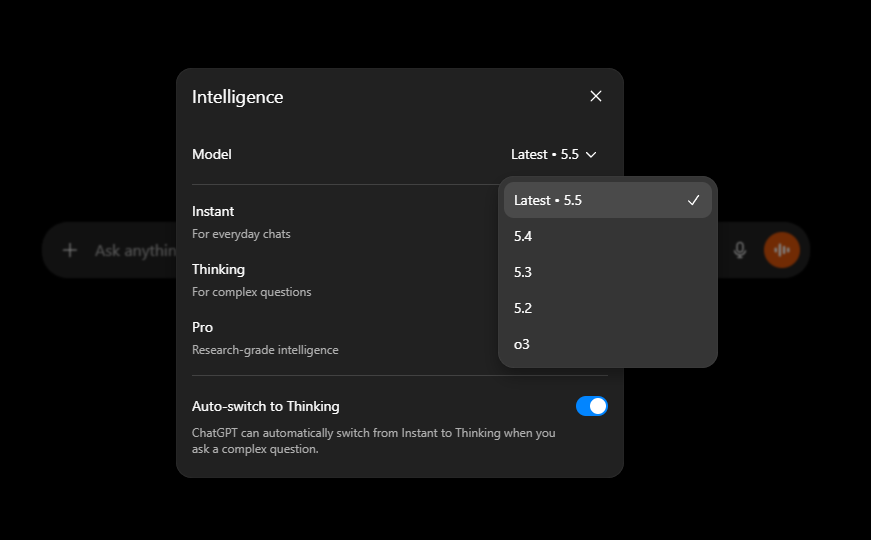
Task: Start voice mode with orange waveform button
Action: click(782, 250)
